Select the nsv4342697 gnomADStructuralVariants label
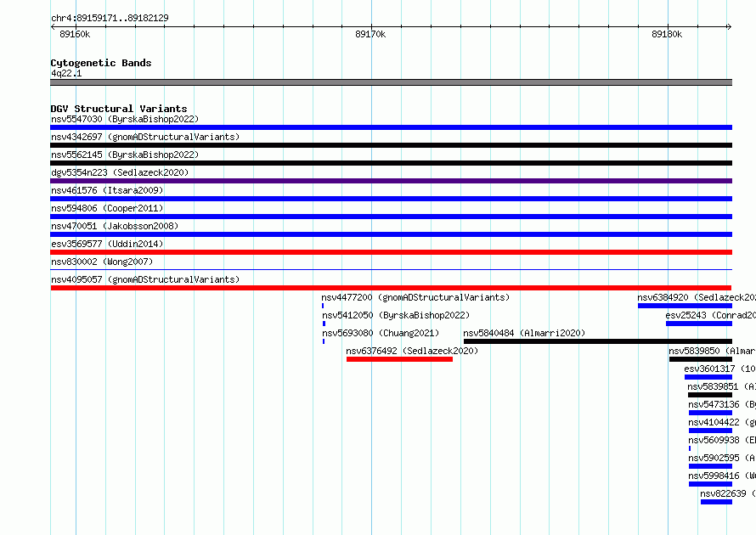 click(145, 137)
